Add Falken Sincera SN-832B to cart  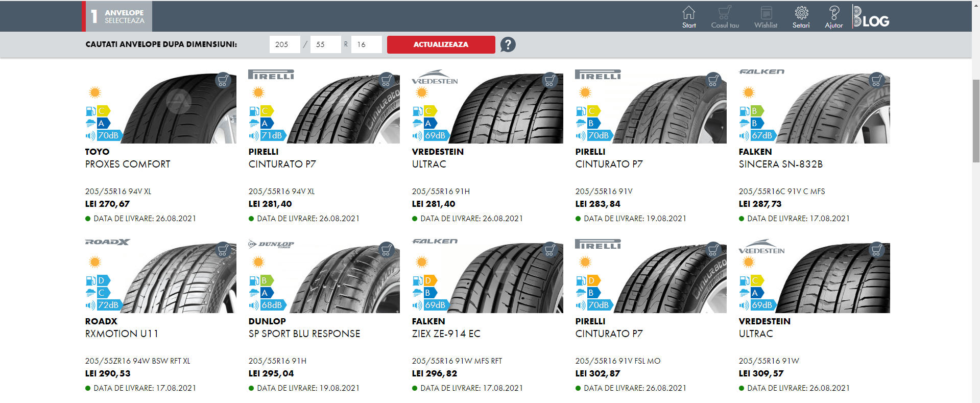(876, 80)
